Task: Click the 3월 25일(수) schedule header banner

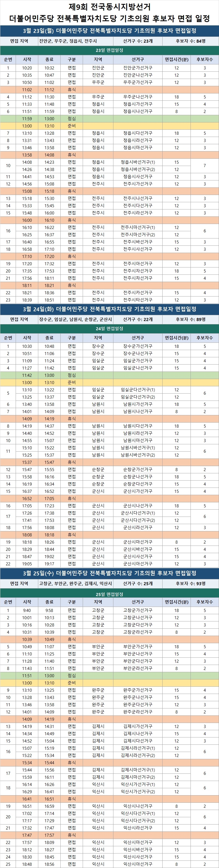Action: click(x=109, y=573)
